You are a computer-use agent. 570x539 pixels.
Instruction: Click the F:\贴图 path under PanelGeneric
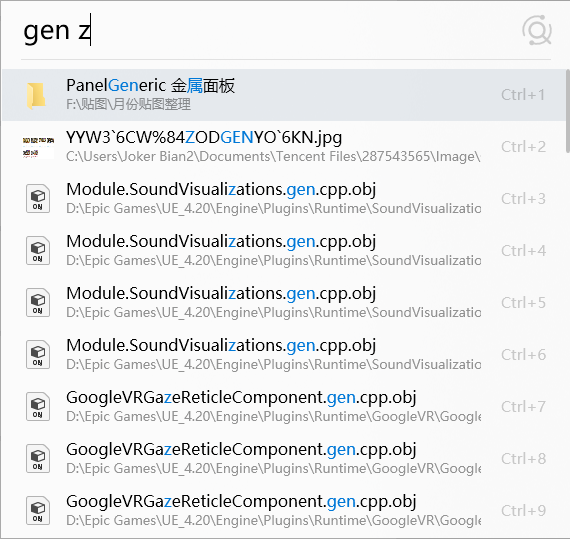(x=128, y=105)
